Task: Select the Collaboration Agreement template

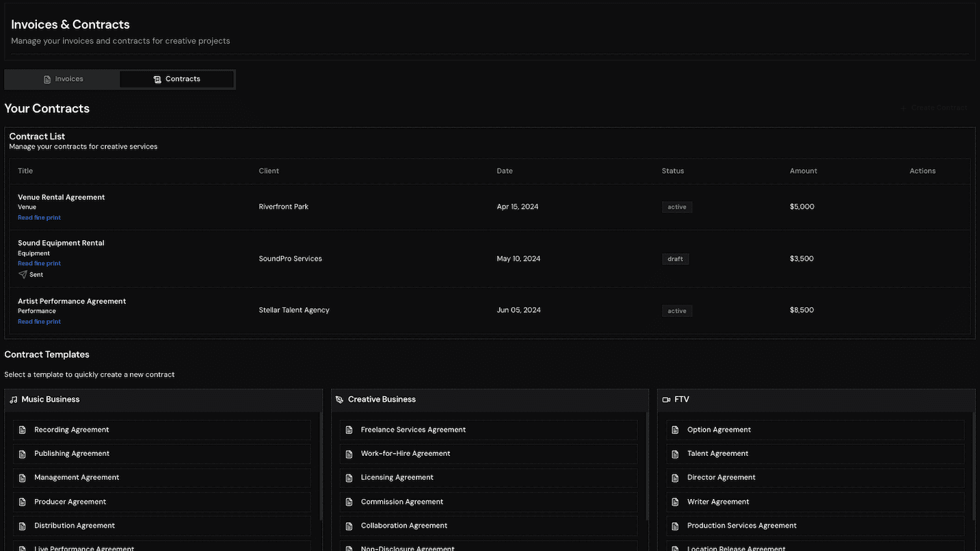Action: 488,526
